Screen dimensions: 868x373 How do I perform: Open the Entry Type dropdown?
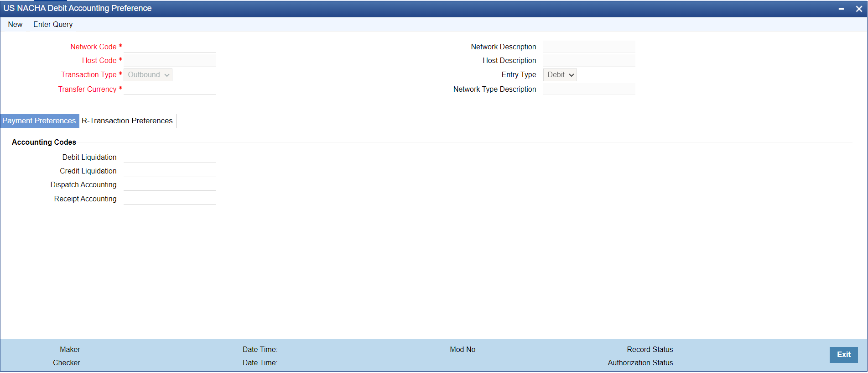coord(560,75)
